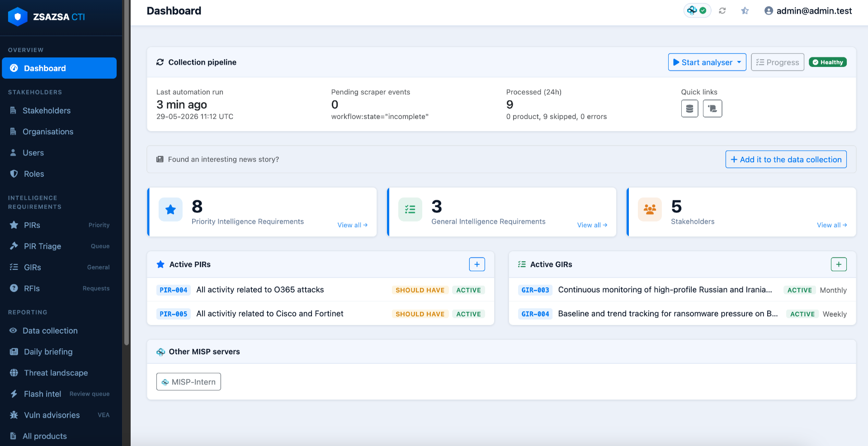This screenshot has width=868, height=446.
Task: Open GIR-004 identifier link
Action: point(535,314)
